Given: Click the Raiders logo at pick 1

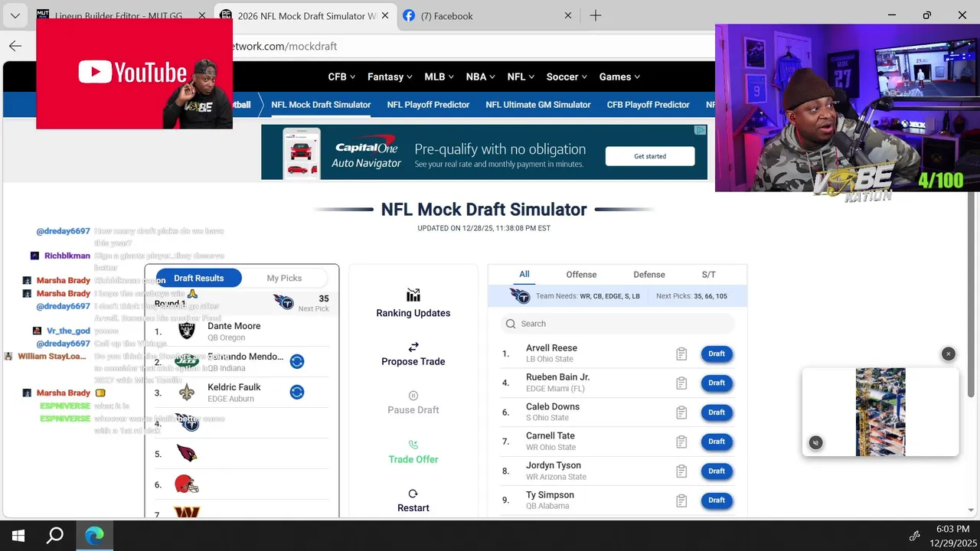Looking at the screenshot, I should click(x=187, y=331).
